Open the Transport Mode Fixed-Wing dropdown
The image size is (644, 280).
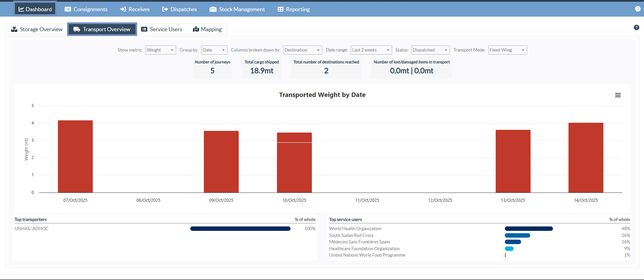(507, 50)
